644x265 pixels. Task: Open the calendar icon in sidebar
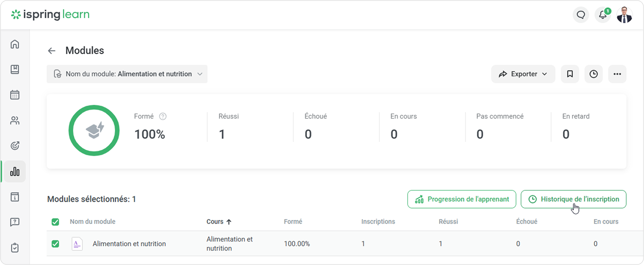[x=15, y=95]
